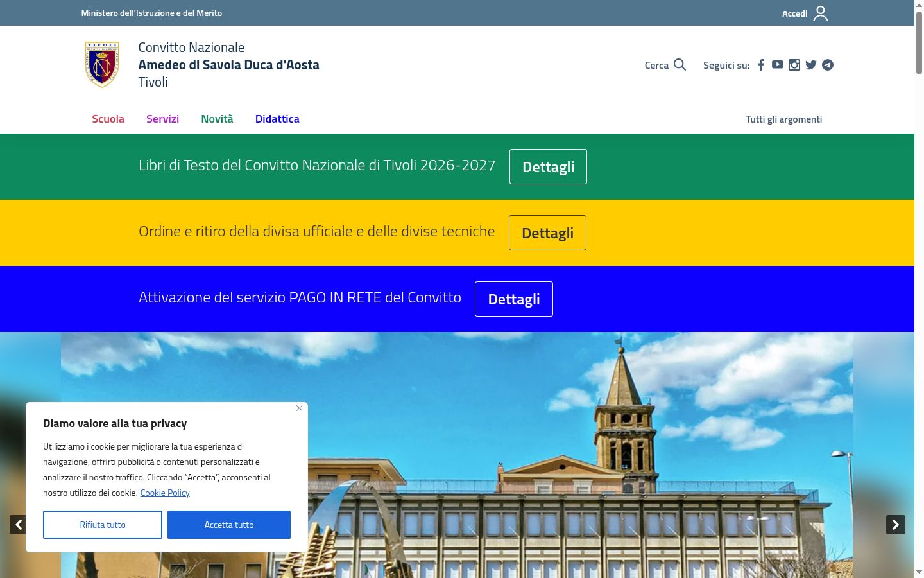
Task: Click Dettagli for PAGO IN RETE
Action: [x=514, y=299]
